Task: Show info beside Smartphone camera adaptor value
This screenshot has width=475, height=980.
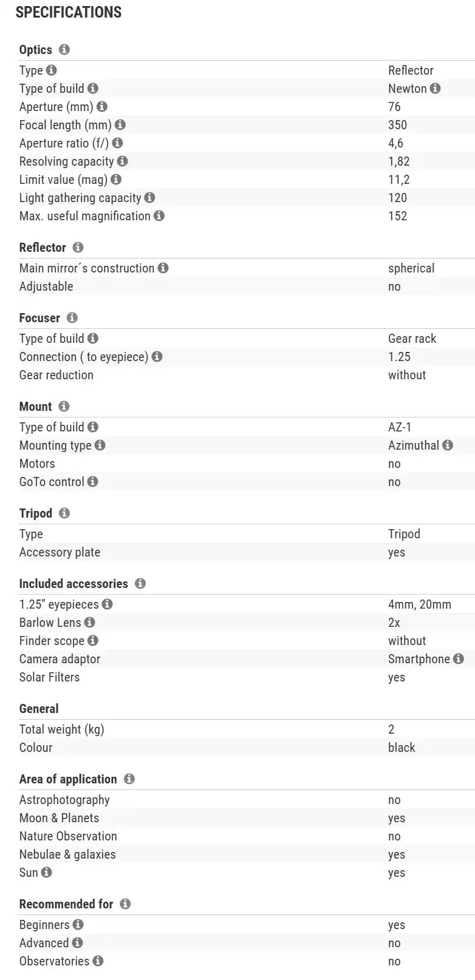Action: click(x=459, y=659)
